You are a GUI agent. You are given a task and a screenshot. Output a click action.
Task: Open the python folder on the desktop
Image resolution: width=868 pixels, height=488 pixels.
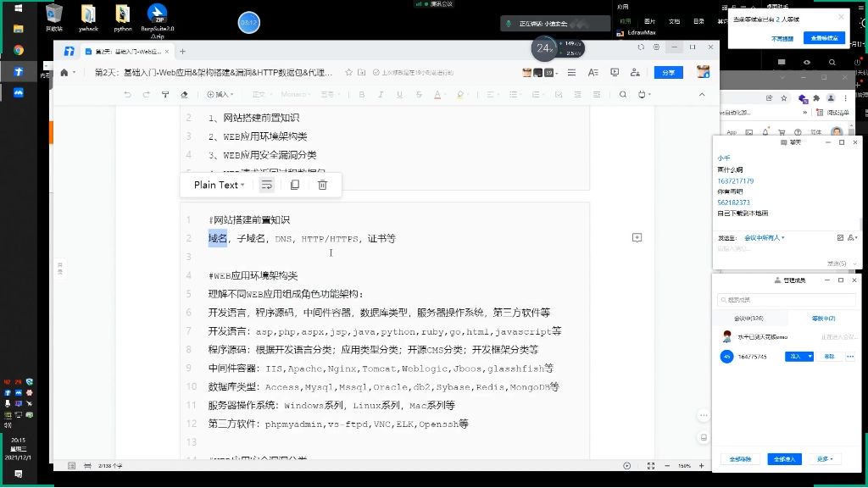(x=122, y=19)
